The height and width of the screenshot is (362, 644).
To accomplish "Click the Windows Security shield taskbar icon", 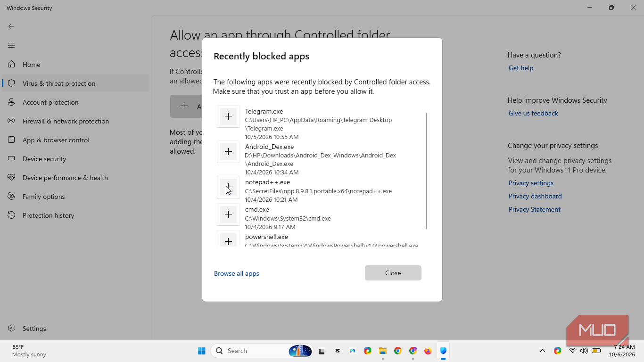I will pyautogui.click(x=443, y=351).
